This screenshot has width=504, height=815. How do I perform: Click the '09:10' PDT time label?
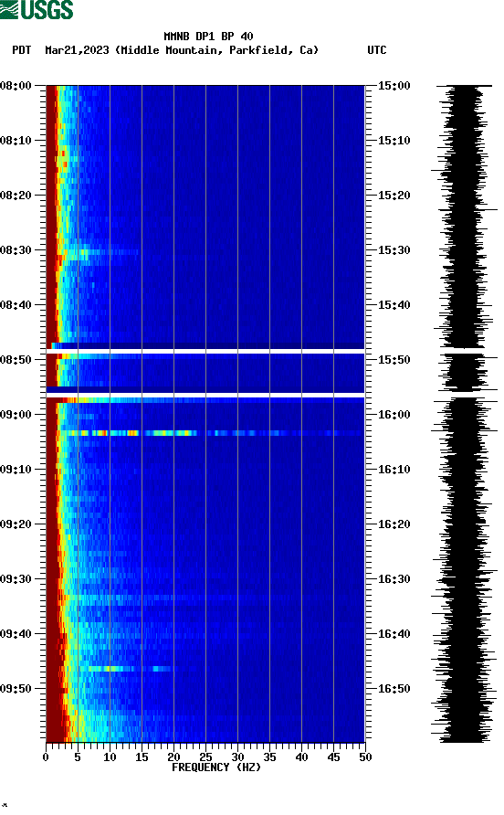tap(16, 470)
